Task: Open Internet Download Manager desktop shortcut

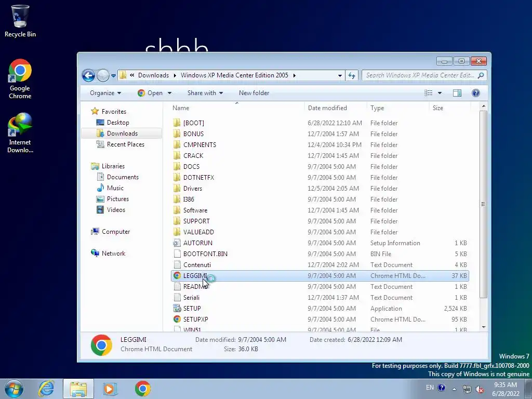Action: [20, 133]
